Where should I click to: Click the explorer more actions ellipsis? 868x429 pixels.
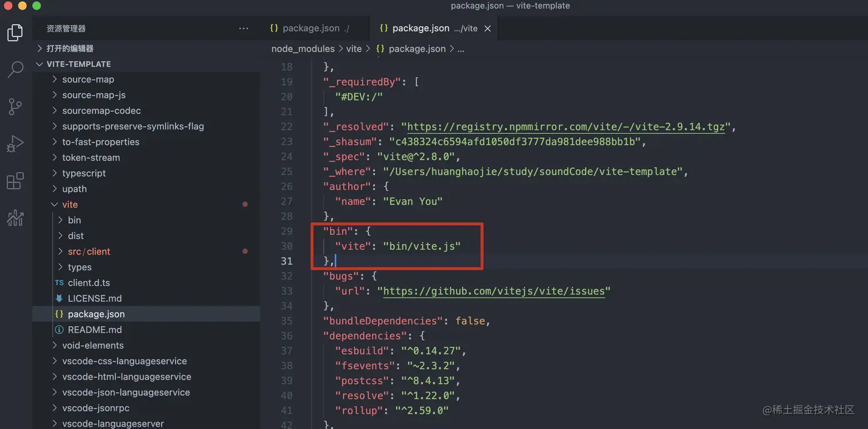click(x=243, y=28)
